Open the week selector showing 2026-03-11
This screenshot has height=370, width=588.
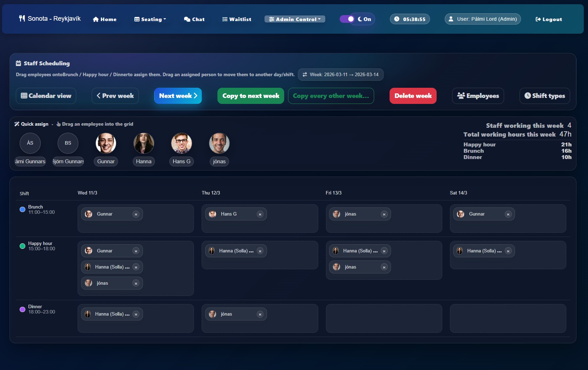pos(340,74)
